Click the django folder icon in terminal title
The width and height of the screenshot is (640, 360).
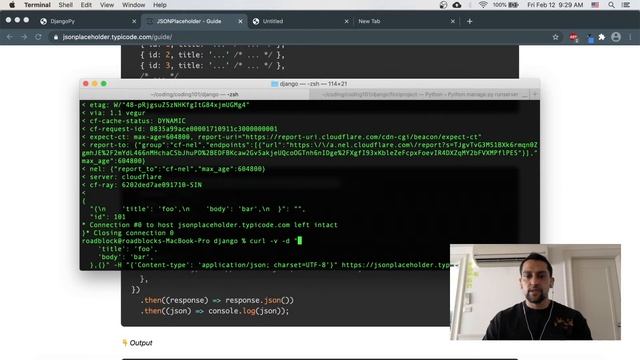(x=275, y=84)
